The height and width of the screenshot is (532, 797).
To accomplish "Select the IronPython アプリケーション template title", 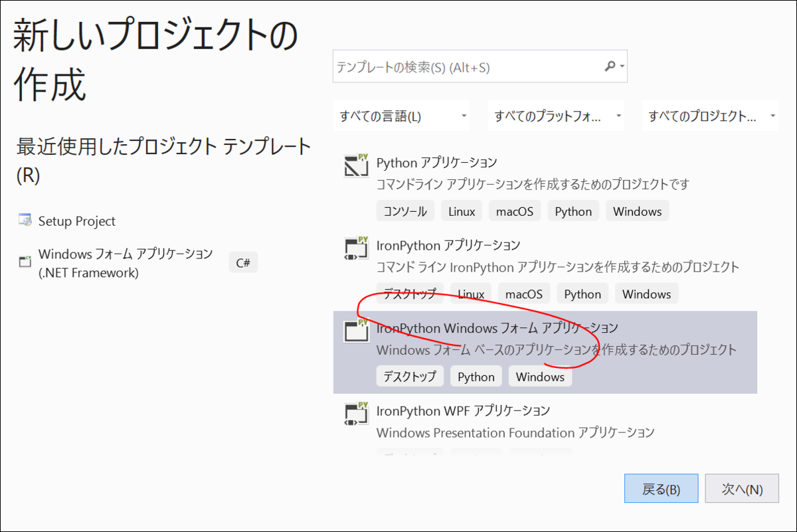I will pyautogui.click(x=448, y=245).
